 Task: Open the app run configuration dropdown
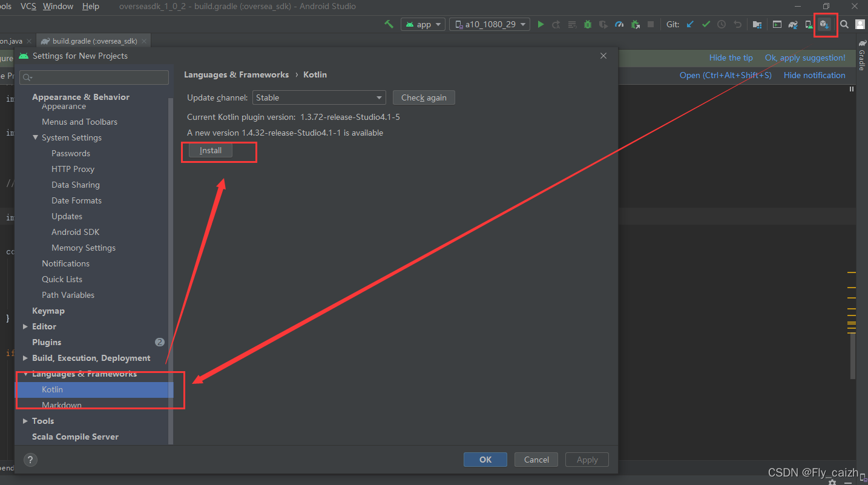click(423, 24)
